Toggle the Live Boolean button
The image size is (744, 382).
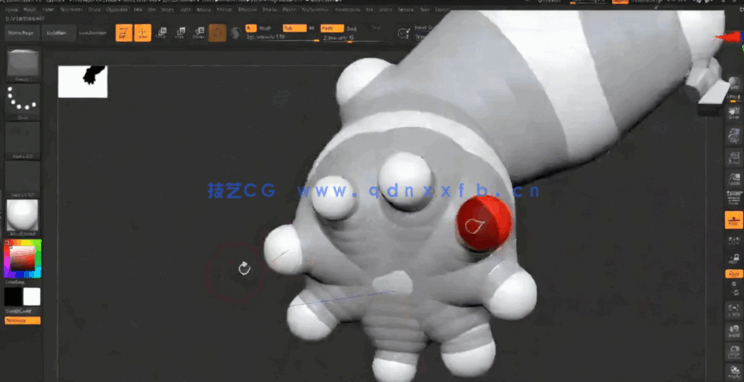point(92,33)
